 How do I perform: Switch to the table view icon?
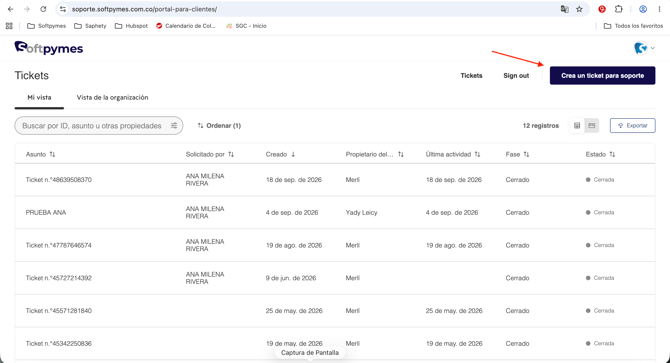577,126
